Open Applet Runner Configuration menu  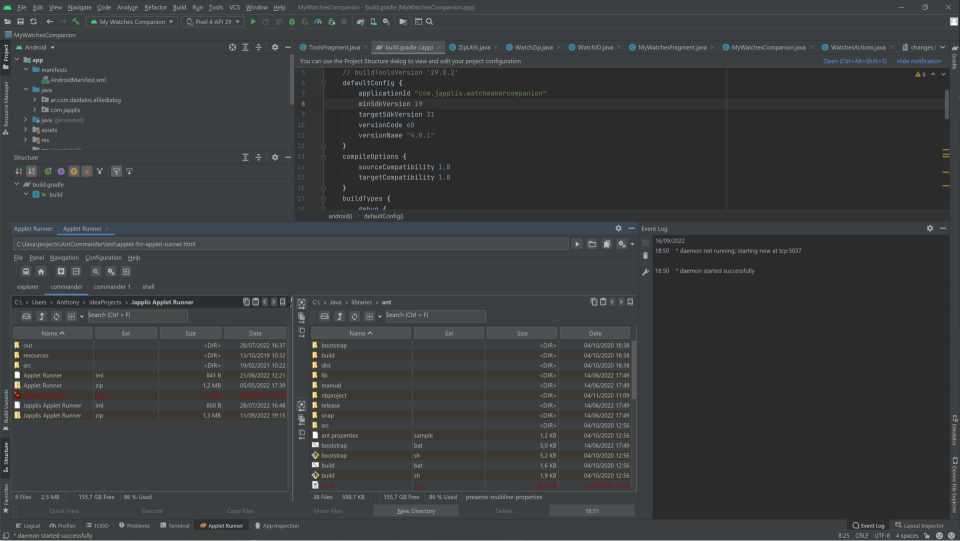click(103, 258)
